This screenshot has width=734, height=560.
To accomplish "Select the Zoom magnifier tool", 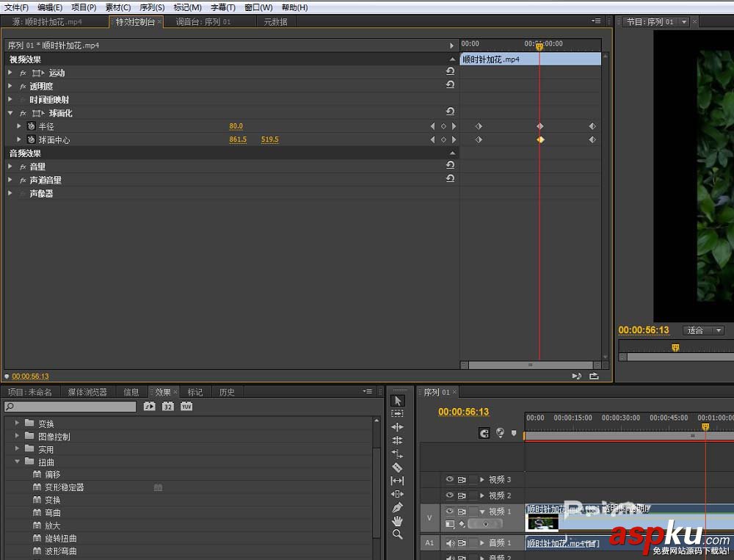I will 397,534.
